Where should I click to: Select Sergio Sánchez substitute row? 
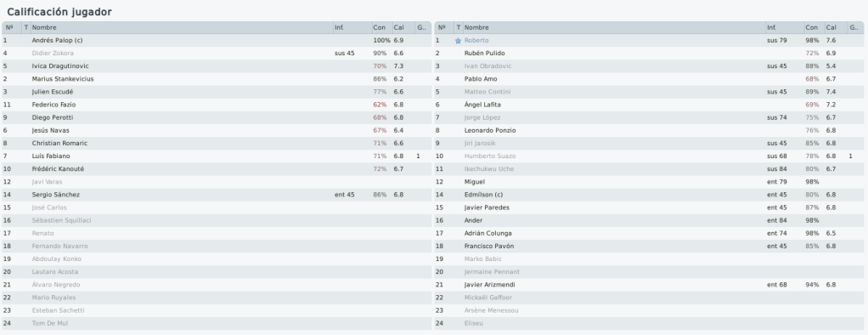217,195
